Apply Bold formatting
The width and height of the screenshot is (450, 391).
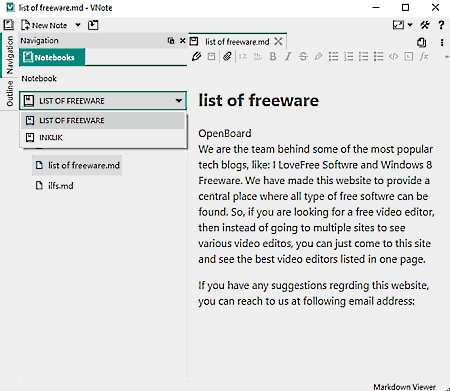pos(273,56)
